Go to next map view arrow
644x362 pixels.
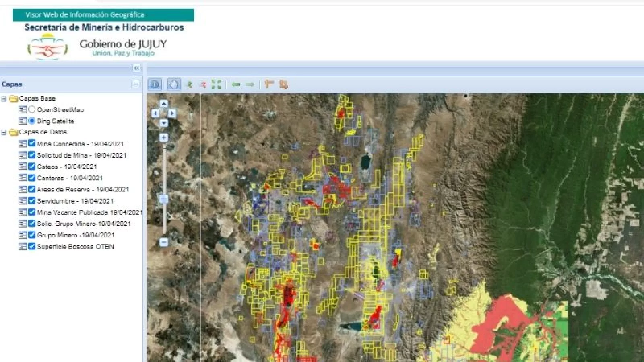pyautogui.click(x=250, y=84)
